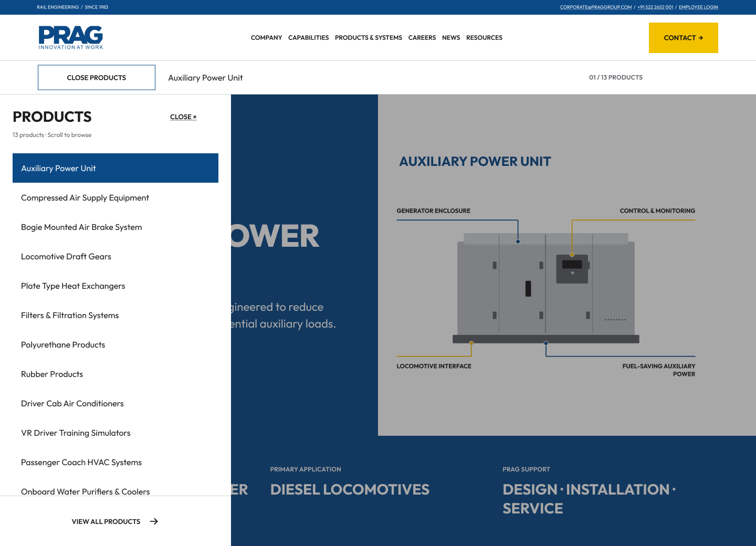This screenshot has height=546, width=756.
Task: Select Rubber Products
Action: point(115,374)
